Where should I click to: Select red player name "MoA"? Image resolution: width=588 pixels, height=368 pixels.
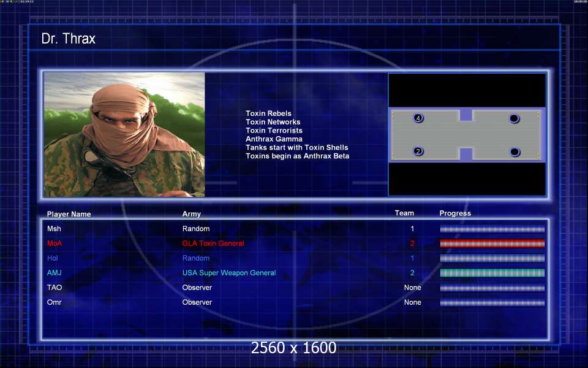tap(55, 243)
